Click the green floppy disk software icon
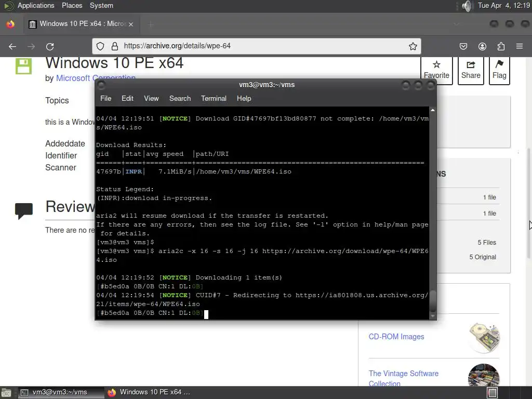 point(23,66)
